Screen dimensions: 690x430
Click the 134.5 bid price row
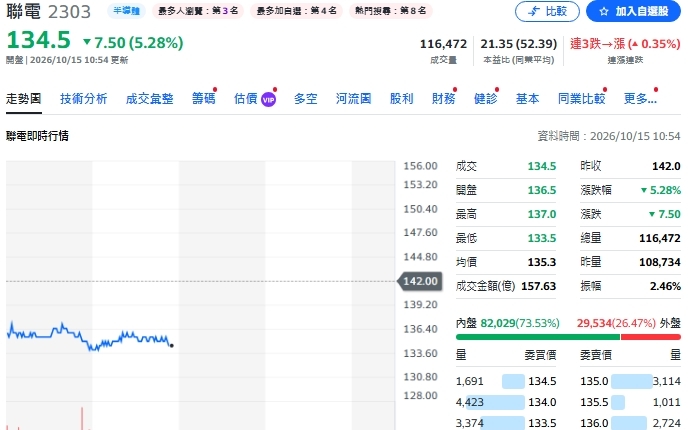506,381
